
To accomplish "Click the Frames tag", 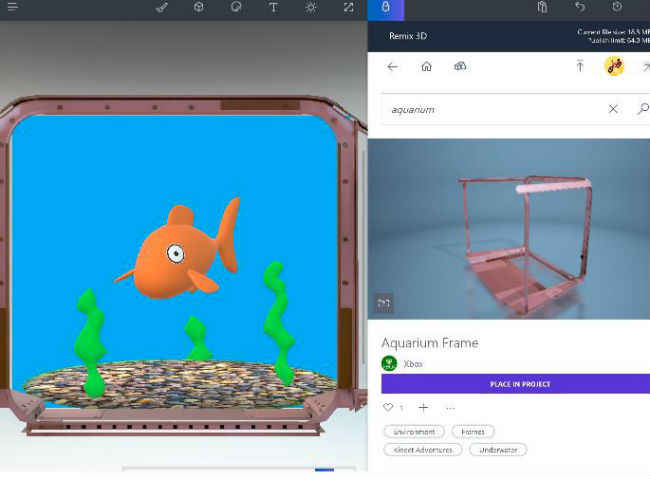I will coord(473,432).
